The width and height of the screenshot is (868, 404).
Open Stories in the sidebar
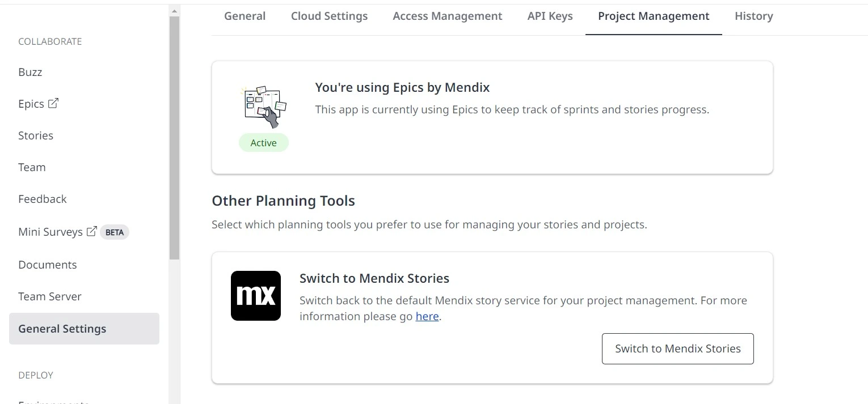pyautogui.click(x=36, y=135)
